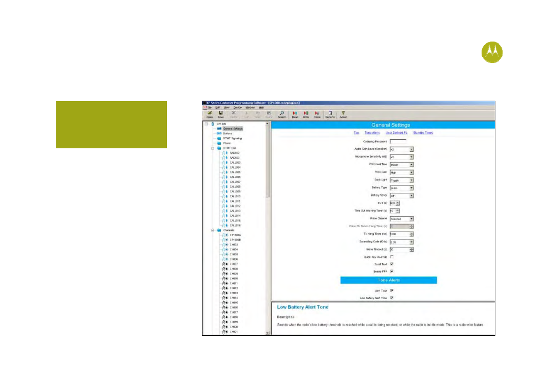Click the Clone toolbar icon

point(317,114)
